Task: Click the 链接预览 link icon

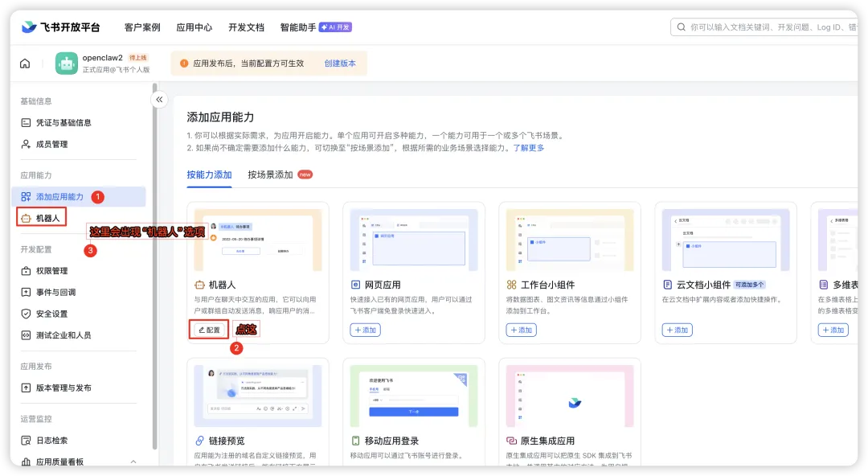Action: pos(199,441)
